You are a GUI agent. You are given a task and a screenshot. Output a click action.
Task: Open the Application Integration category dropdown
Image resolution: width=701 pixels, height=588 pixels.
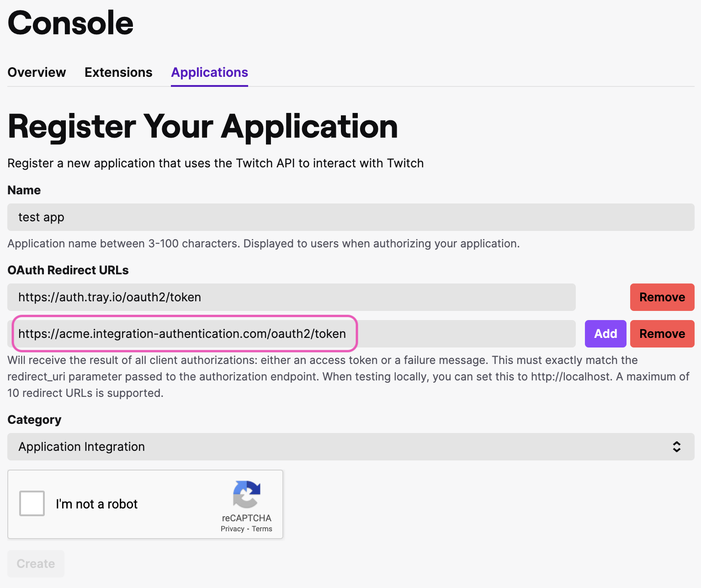[x=350, y=447]
